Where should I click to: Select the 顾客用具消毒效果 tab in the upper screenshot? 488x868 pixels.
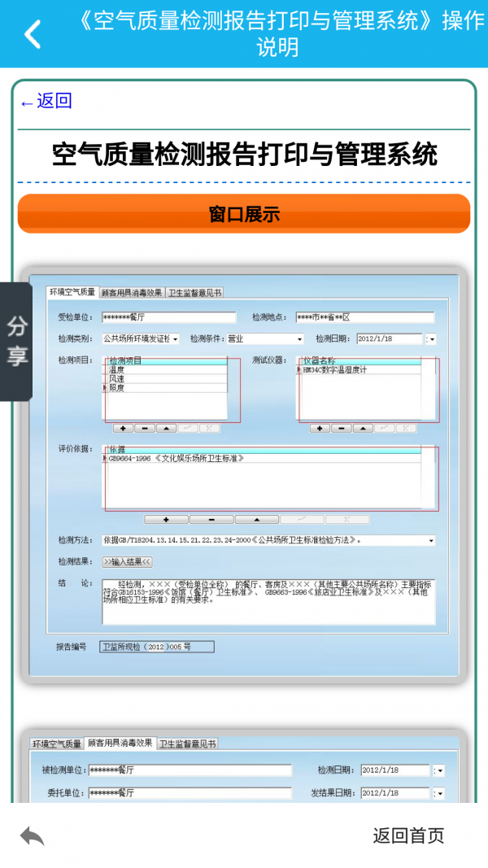point(132,293)
